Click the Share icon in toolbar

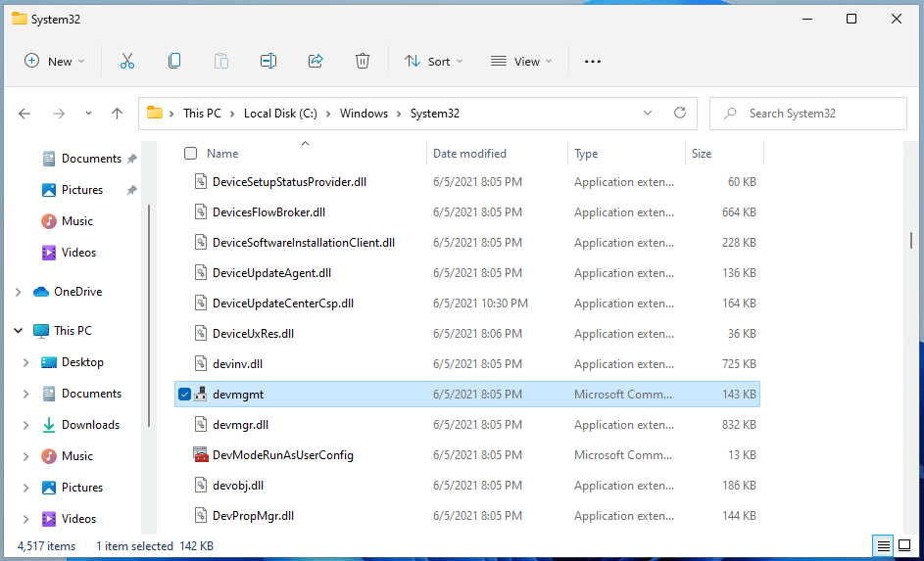(316, 61)
